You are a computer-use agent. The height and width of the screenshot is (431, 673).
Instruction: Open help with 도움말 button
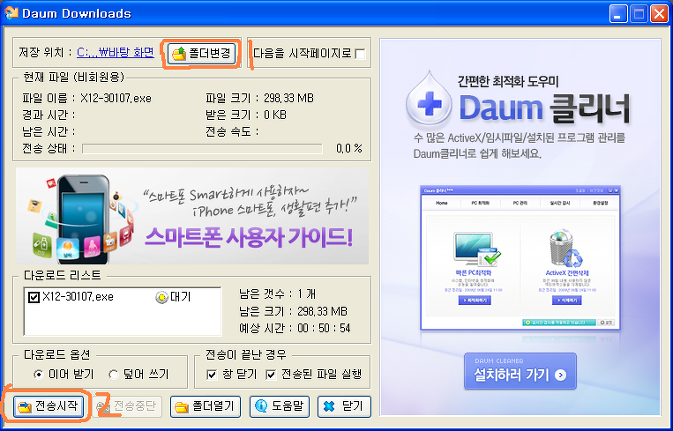[x=279, y=407]
